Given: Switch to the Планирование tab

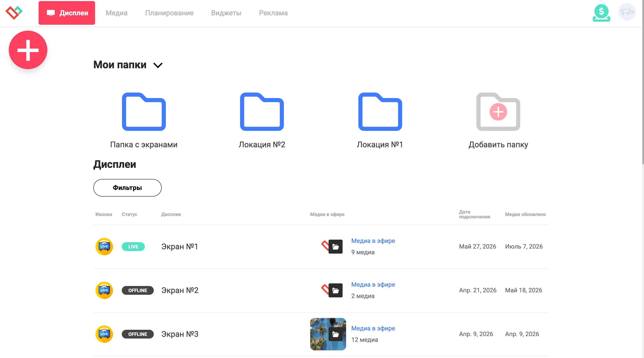Looking at the screenshot, I should (169, 13).
